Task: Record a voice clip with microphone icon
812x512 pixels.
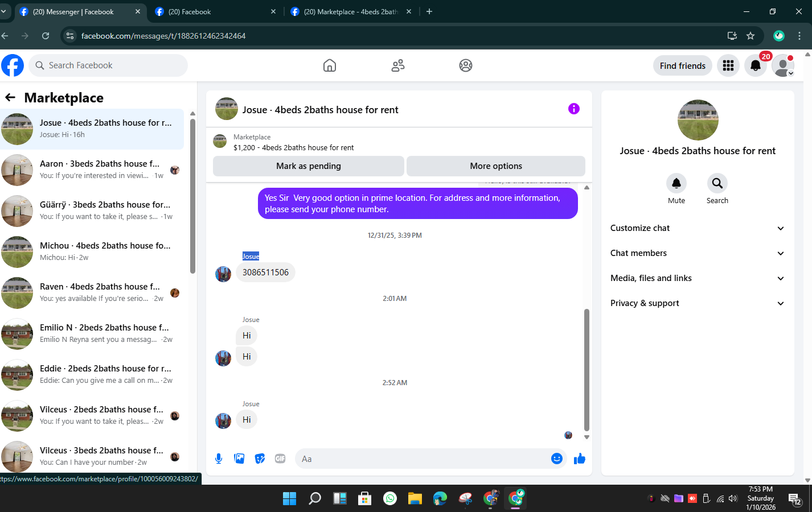Action: [219, 459]
